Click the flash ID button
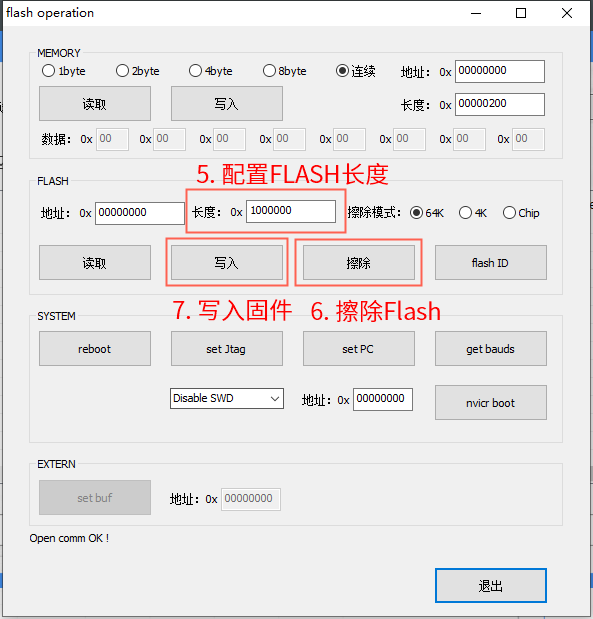This screenshot has width=593, height=619. click(x=491, y=263)
